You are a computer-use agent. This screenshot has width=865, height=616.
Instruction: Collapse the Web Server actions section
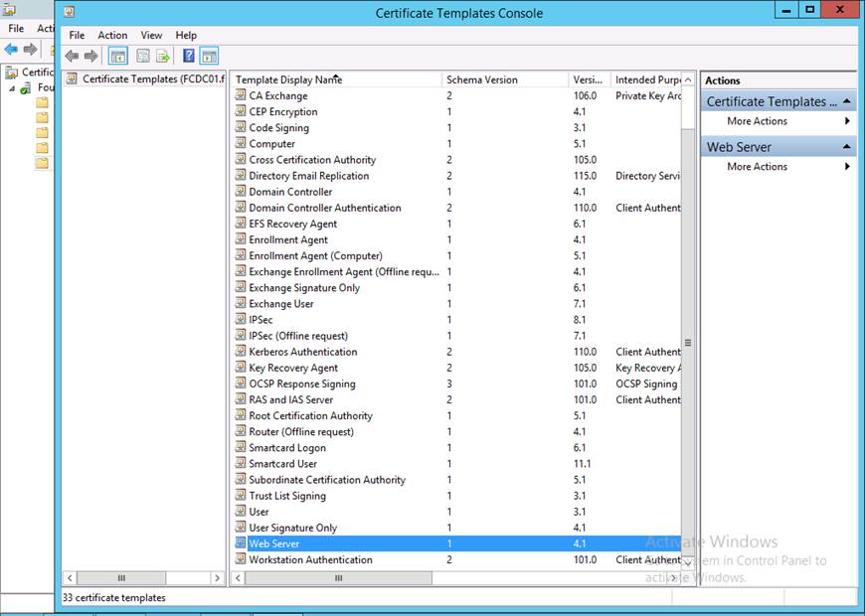pos(847,147)
